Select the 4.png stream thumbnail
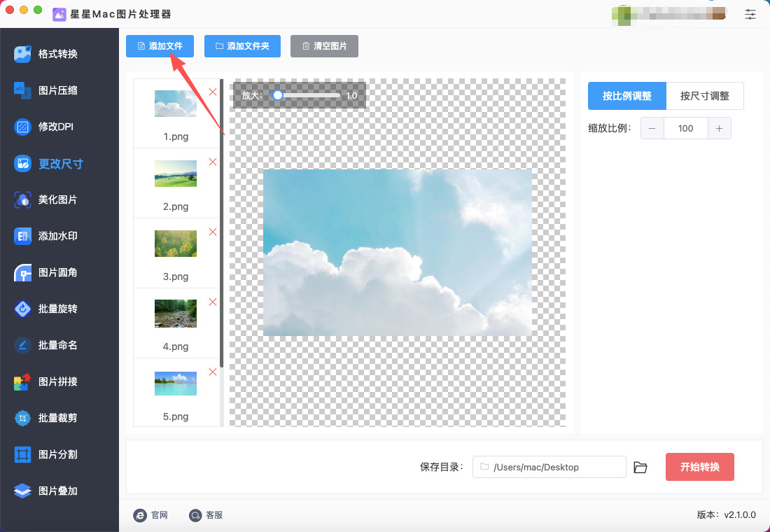Viewport: 770px width, 532px height. [x=175, y=314]
